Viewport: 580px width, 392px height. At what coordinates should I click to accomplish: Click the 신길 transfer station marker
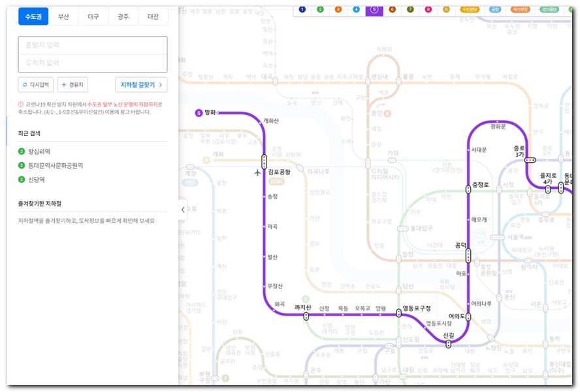tap(448, 344)
